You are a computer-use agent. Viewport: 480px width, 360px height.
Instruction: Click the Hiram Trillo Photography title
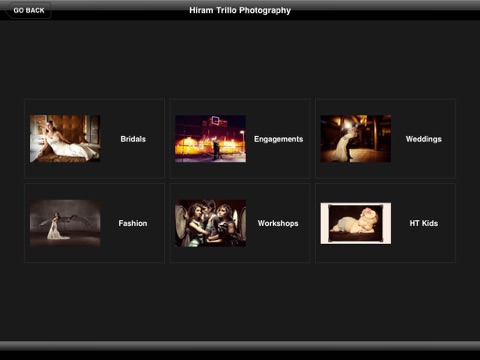240,10
